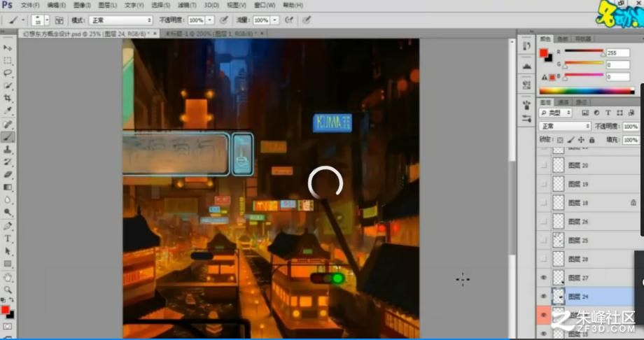Select the Spot Healing Brush tool
Screen dimensions: 644x340
click(8, 125)
